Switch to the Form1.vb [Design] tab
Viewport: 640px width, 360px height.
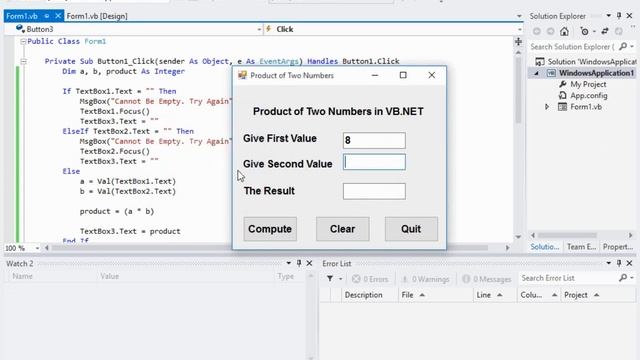(97, 16)
